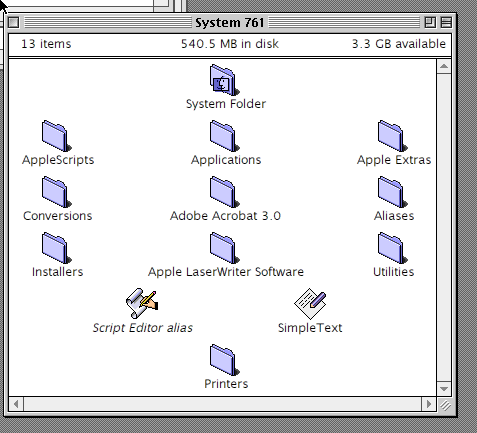
Task: Select the Adobe Acrobat 3.0 folder icon
Action: (x=224, y=192)
